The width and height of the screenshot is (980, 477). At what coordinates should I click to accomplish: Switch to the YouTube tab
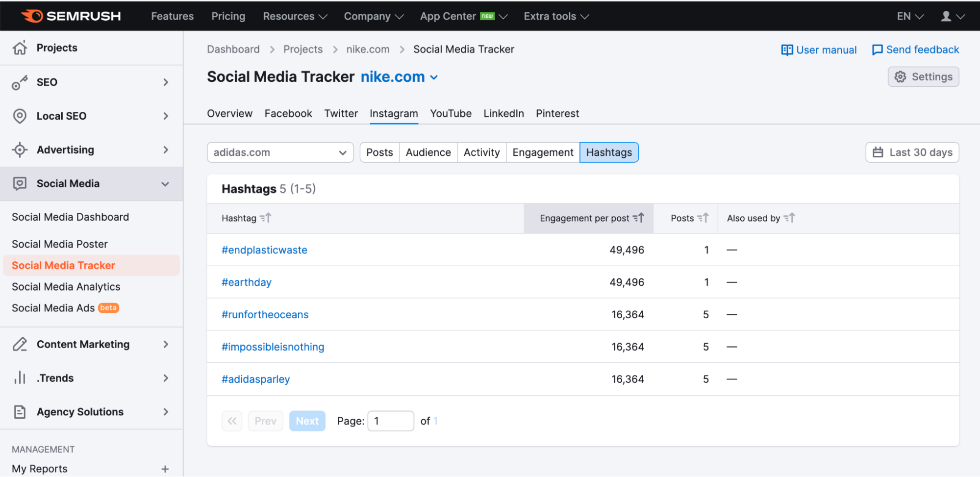[451, 114]
